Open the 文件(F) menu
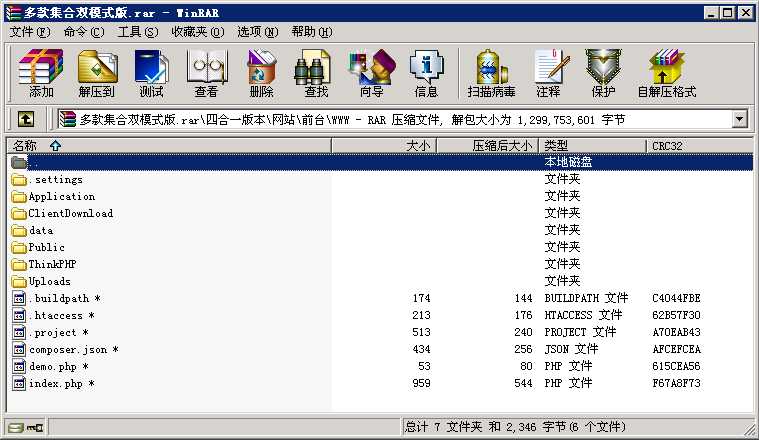This screenshot has width=759, height=440. click(x=30, y=32)
